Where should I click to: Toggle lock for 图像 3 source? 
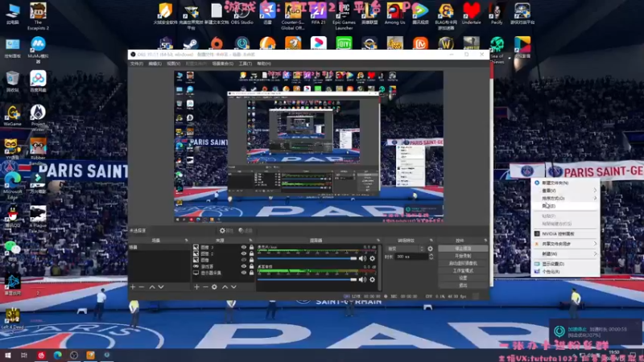point(251,248)
